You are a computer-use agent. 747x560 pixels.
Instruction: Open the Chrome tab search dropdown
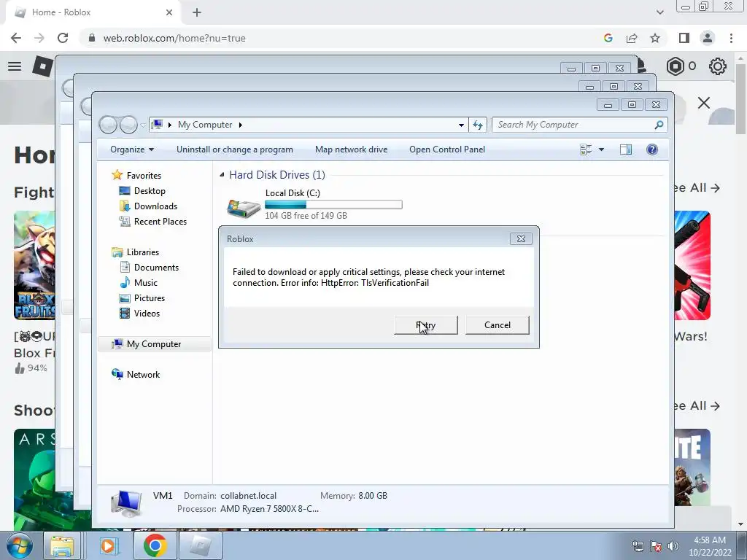click(x=659, y=12)
